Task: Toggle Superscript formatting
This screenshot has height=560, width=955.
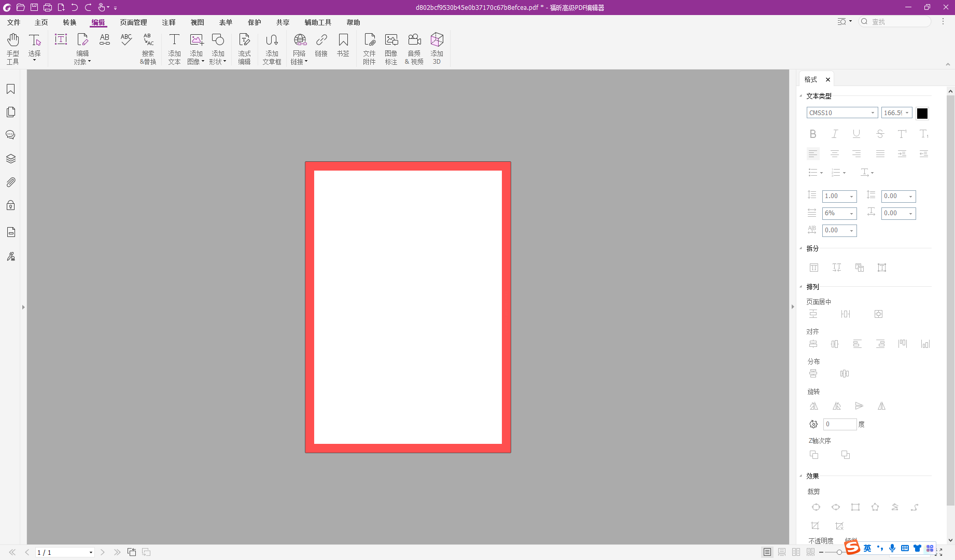Action: point(902,134)
